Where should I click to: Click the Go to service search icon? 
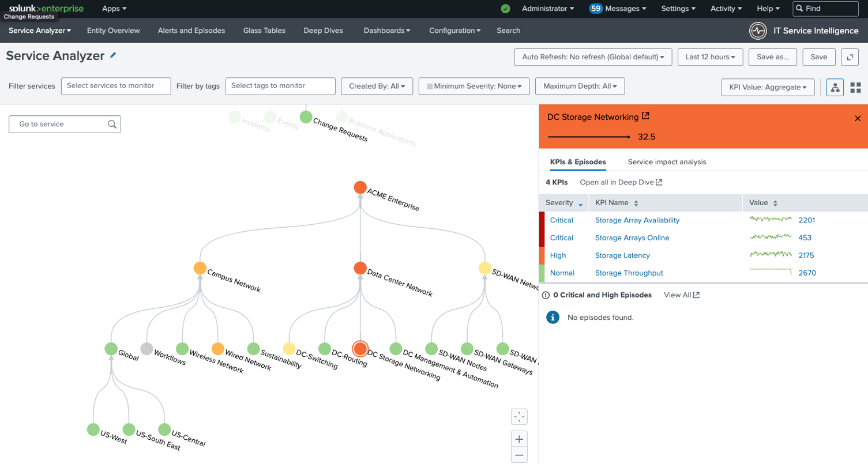112,124
